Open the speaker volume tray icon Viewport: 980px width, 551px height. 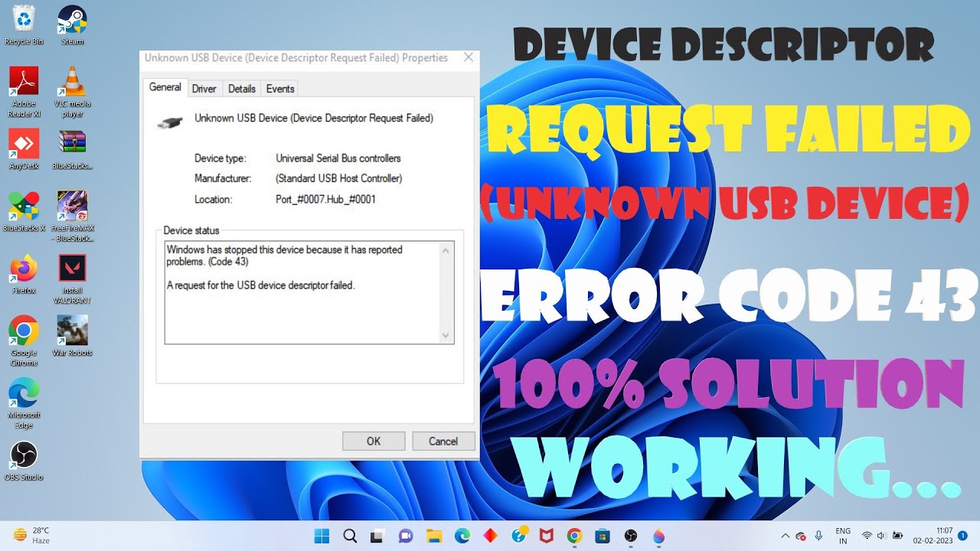882,536
